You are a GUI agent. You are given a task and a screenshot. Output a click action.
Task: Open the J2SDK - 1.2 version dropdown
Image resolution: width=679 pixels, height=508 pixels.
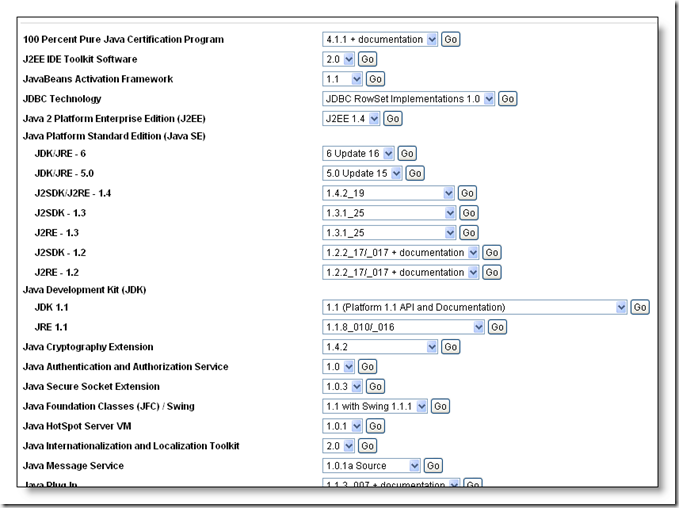pyautogui.click(x=401, y=252)
